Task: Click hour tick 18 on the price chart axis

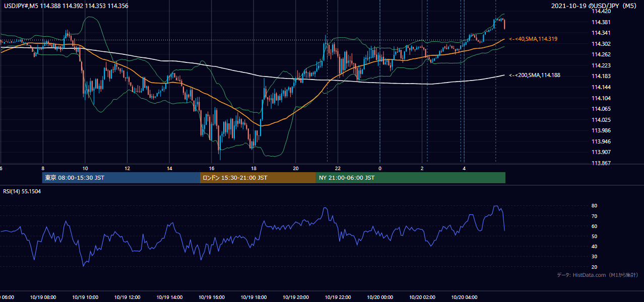Action: pyautogui.click(x=254, y=168)
